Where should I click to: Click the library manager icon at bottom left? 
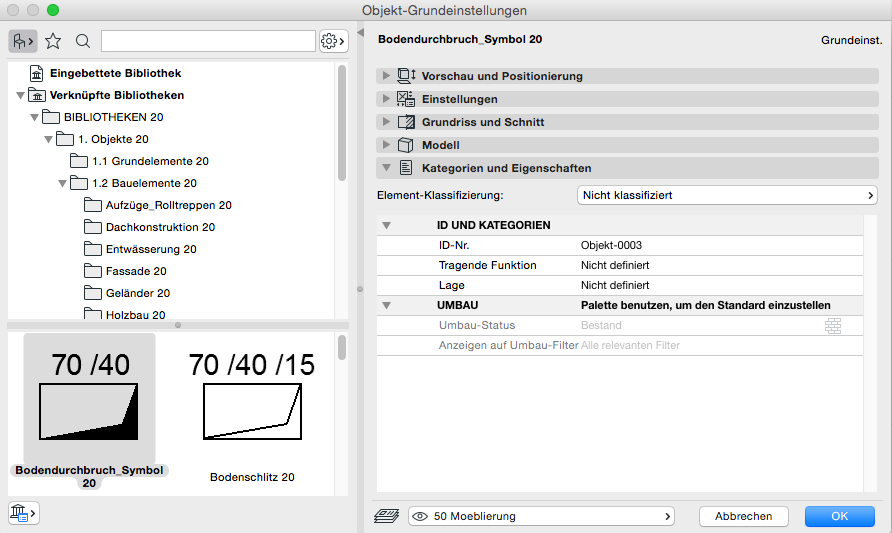pyautogui.click(x=22, y=513)
